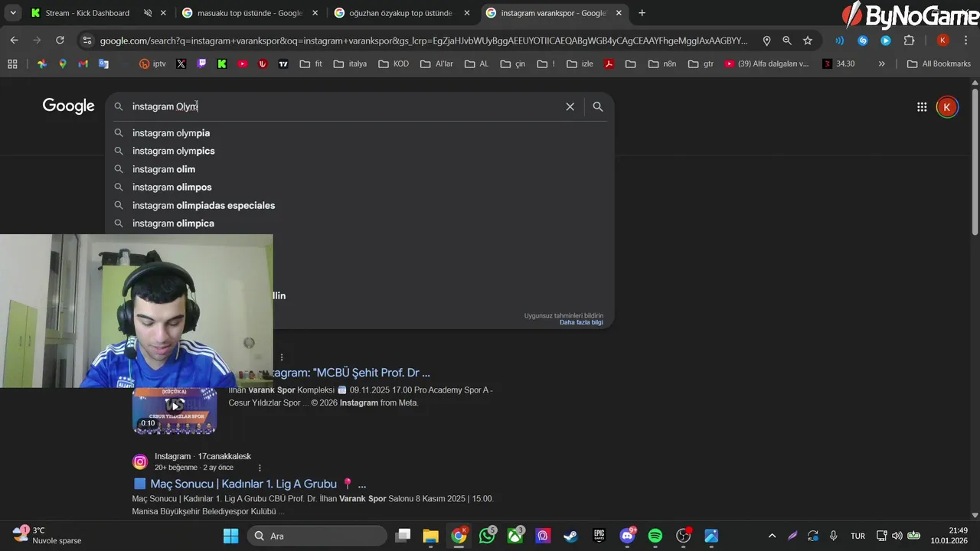Select suggestion instagram olimpos
The height and width of the screenshot is (551, 980).
point(360,187)
